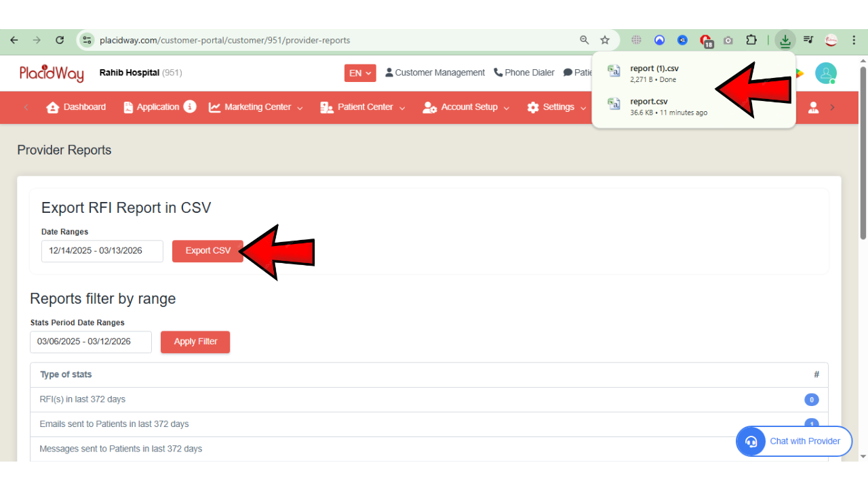Open the EN language dropdown

(360, 73)
